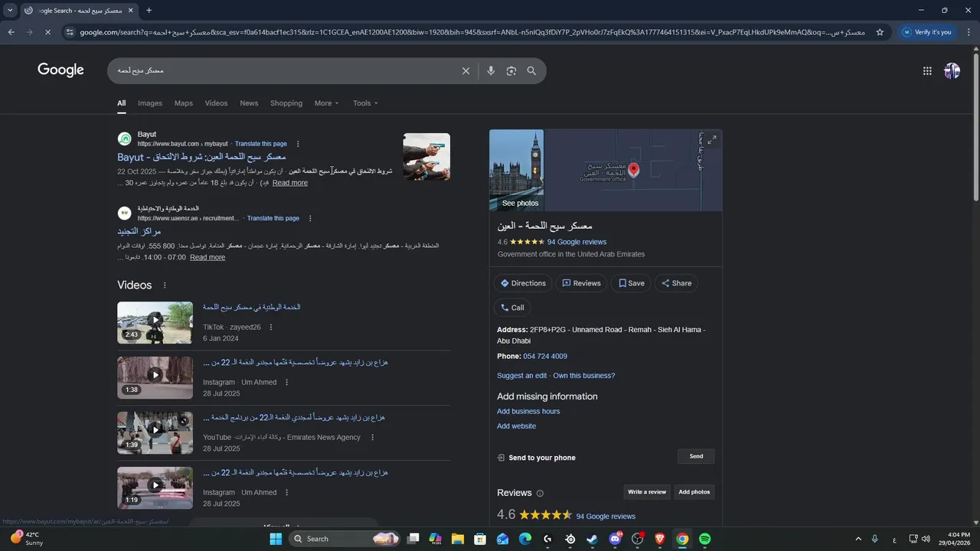Open search by image (Google Lens) icon
This screenshot has height=551, width=980.
click(x=511, y=70)
